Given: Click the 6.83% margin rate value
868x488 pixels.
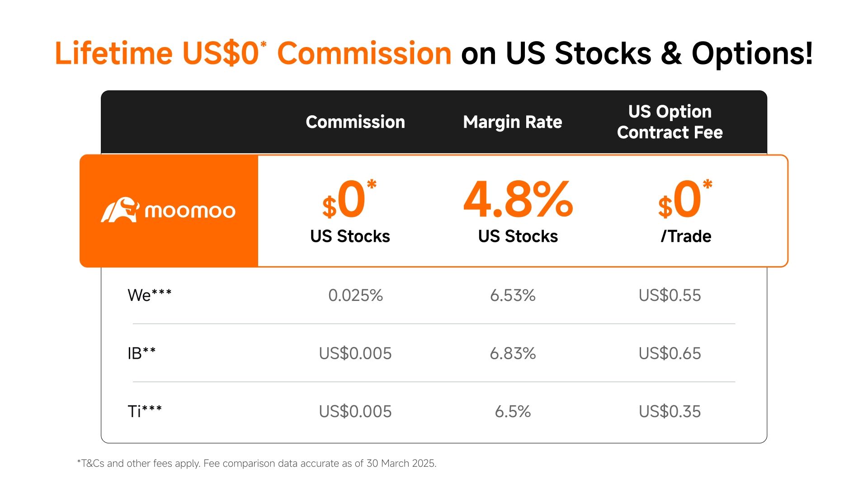Looking at the screenshot, I should coord(513,353).
